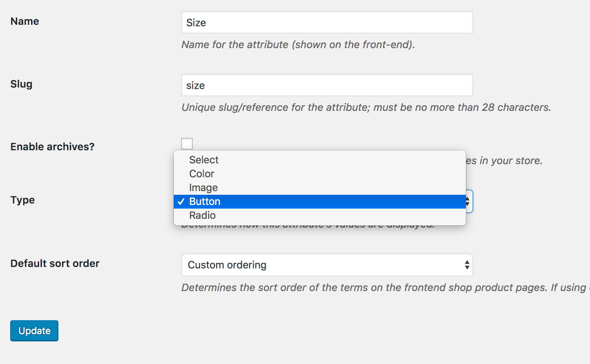Enable the archives checkbox
Image resolution: width=590 pixels, height=364 pixels.
(x=187, y=143)
